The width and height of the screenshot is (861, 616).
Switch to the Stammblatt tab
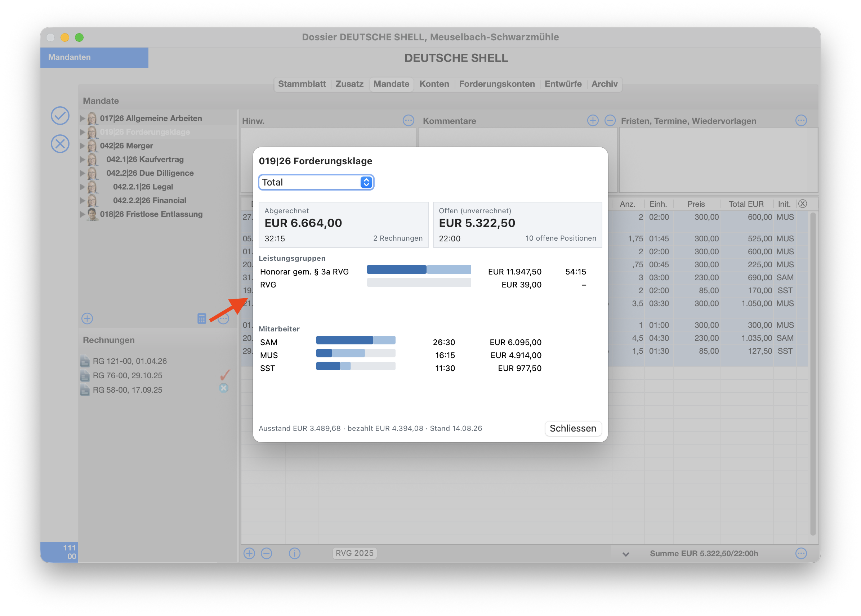click(302, 84)
